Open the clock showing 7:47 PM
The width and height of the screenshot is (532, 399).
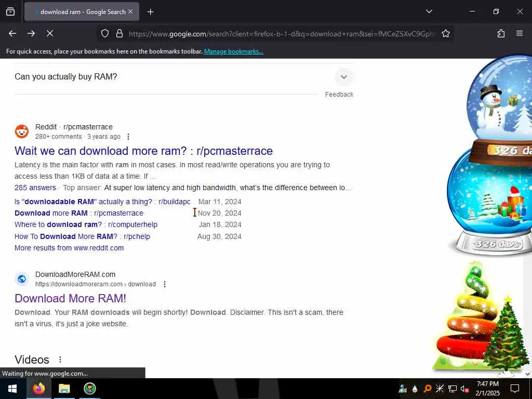(x=487, y=389)
